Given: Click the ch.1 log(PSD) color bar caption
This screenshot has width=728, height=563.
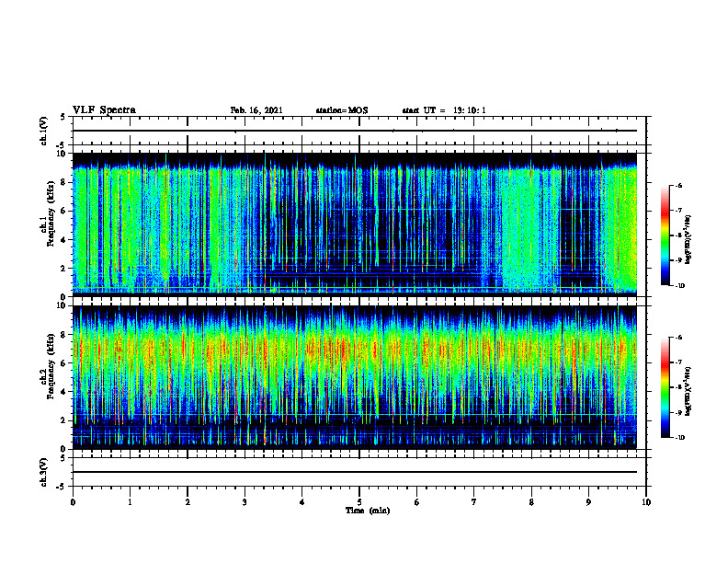Looking at the screenshot, I should [x=688, y=239].
